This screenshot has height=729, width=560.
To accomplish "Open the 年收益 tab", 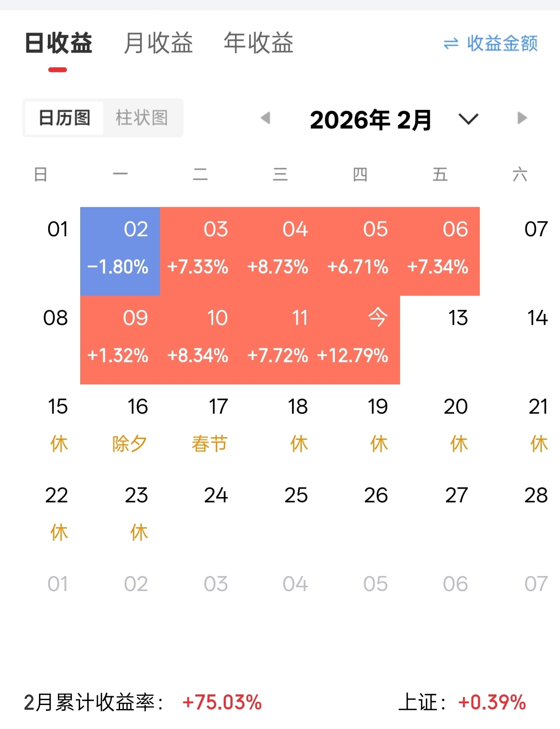I will [x=258, y=43].
